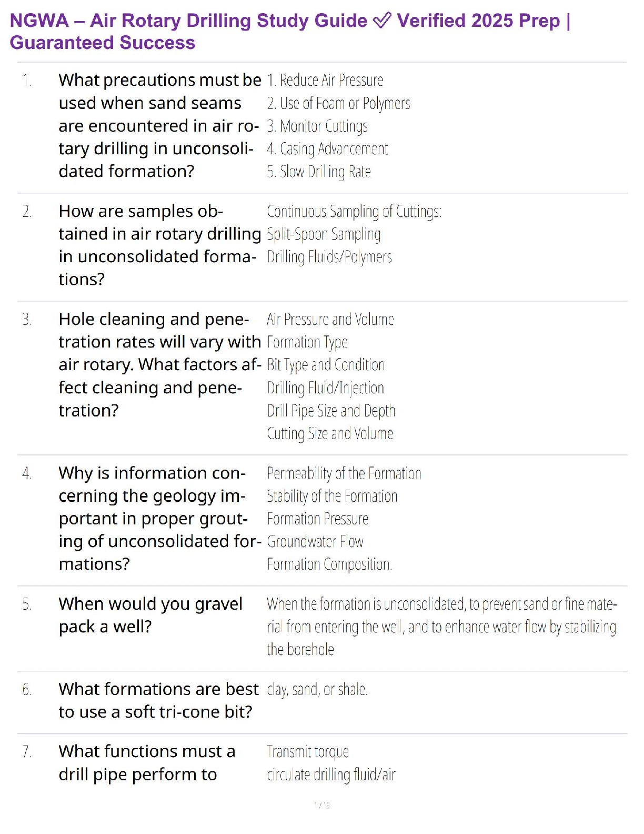Click 'Continuous Sampling of Cuttings' answer
This screenshot has width=644, height=834.
354,212
